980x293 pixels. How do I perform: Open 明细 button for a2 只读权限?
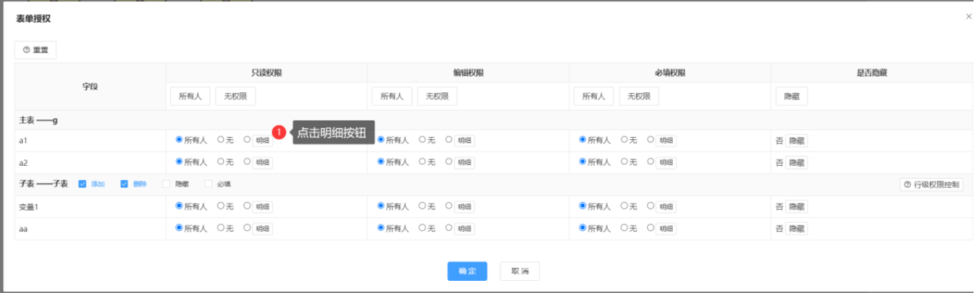pyautogui.click(x=263, y=163)
